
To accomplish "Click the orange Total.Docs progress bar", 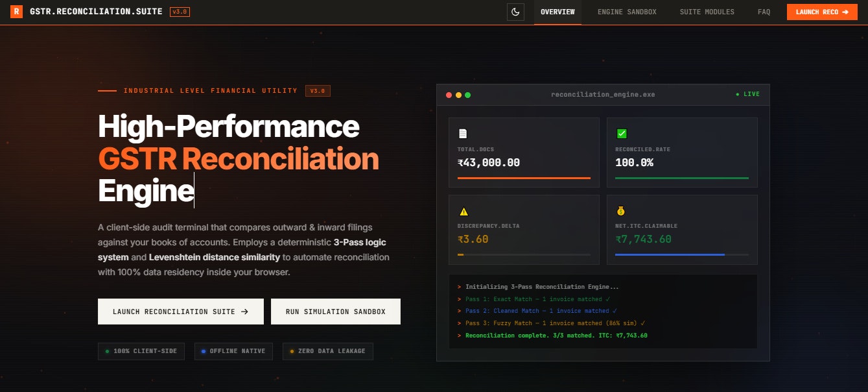I will point(524,178).
